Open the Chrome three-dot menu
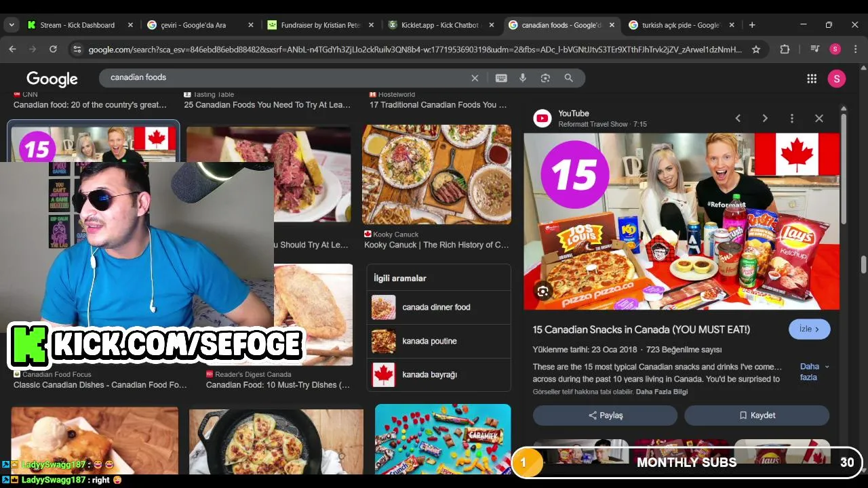 [856, 49]
